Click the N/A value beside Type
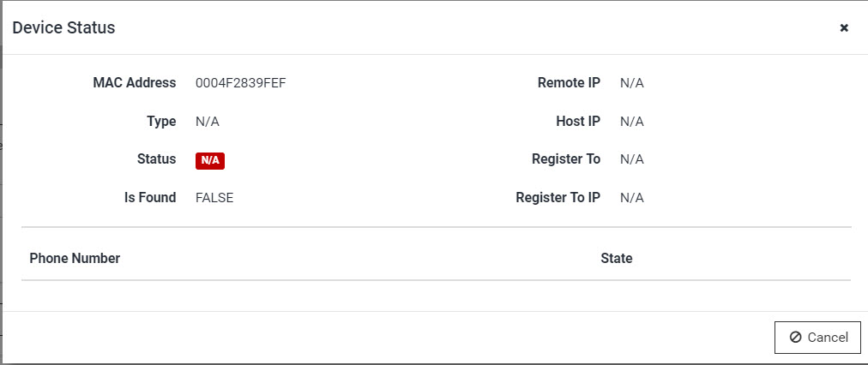Image resolution: width=868 pixels, height=365 pixels. click(x=207, y=122)
